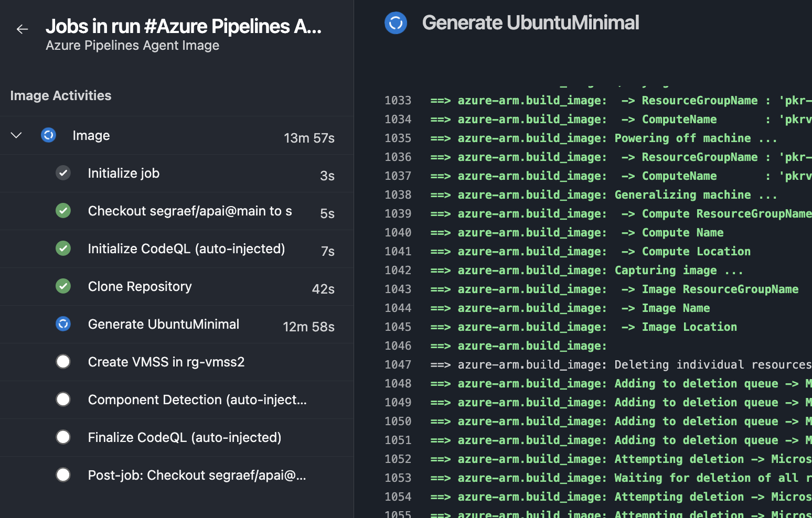Click log line number 1052

(x=398, y=459)
